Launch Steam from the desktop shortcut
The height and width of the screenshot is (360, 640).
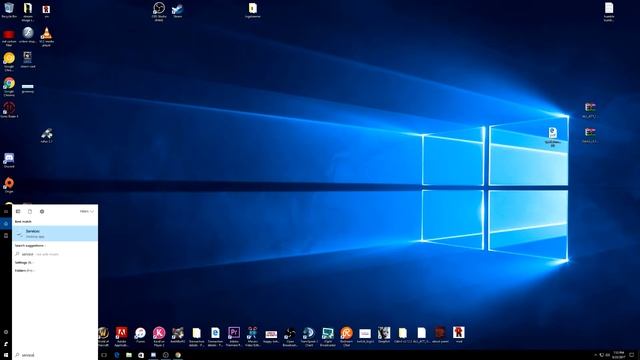tap(177, 10)
